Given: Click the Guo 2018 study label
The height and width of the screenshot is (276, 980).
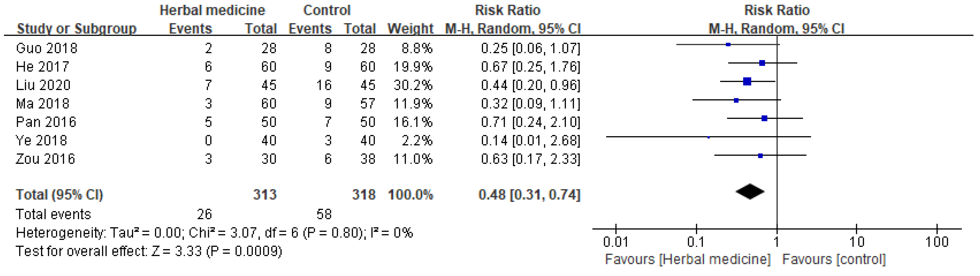Looking at the screenshot, I should (46, 48).
